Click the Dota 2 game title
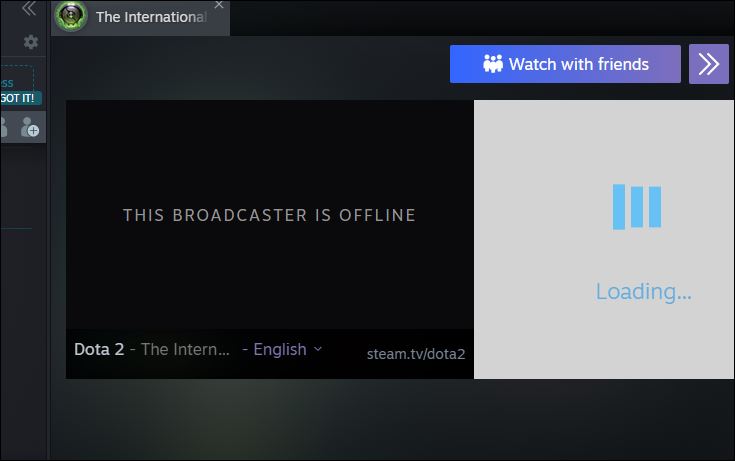Viewport: 735px width, 461px height. tap(99, 349)
